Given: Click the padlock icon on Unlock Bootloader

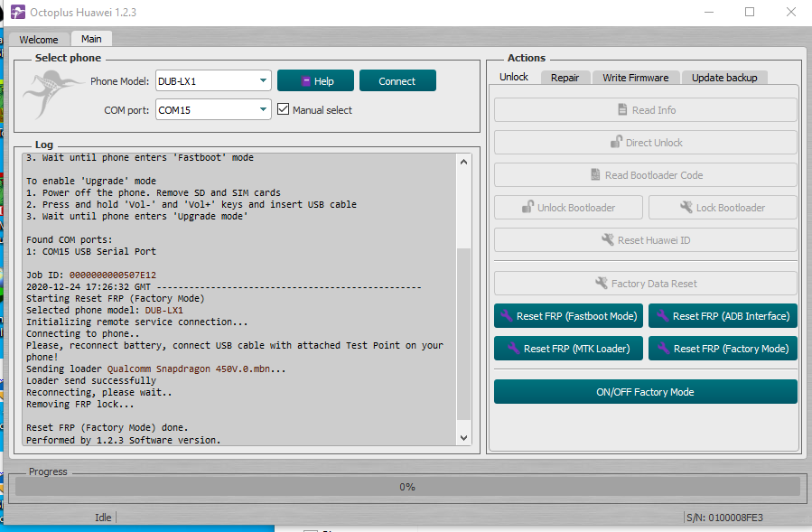Looking at the screenshot, I should (x=527, y=207).
